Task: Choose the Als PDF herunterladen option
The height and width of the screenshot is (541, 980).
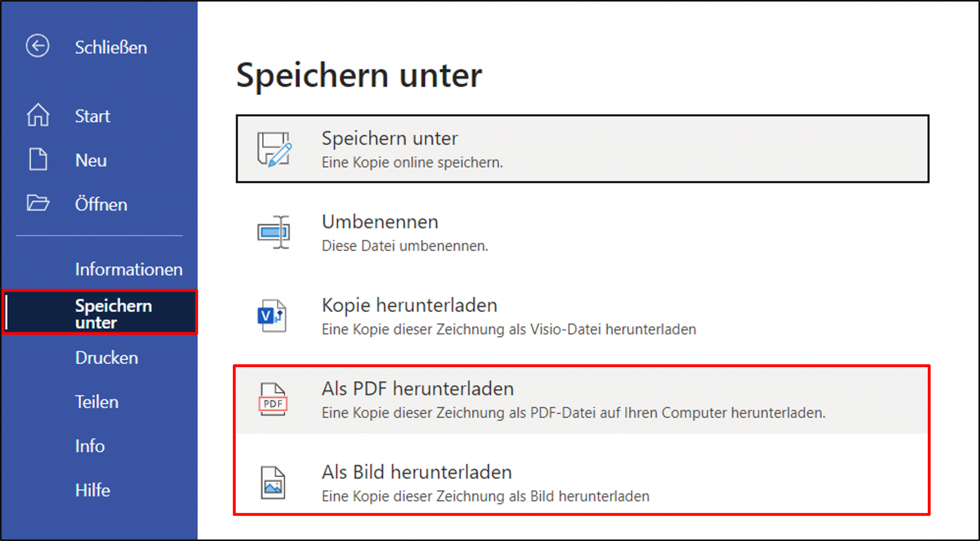Action: tap(417, 388)
